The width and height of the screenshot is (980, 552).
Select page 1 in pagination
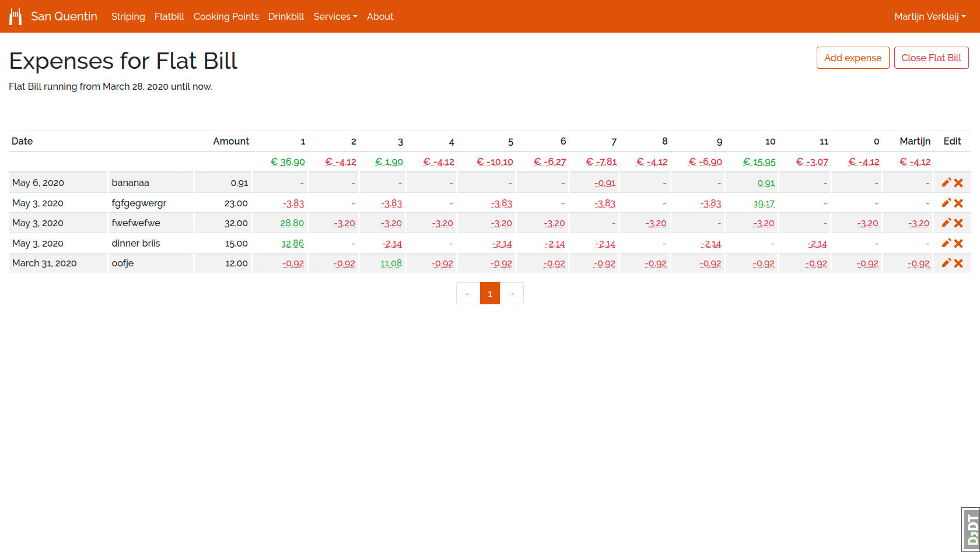tap(490, 293)
